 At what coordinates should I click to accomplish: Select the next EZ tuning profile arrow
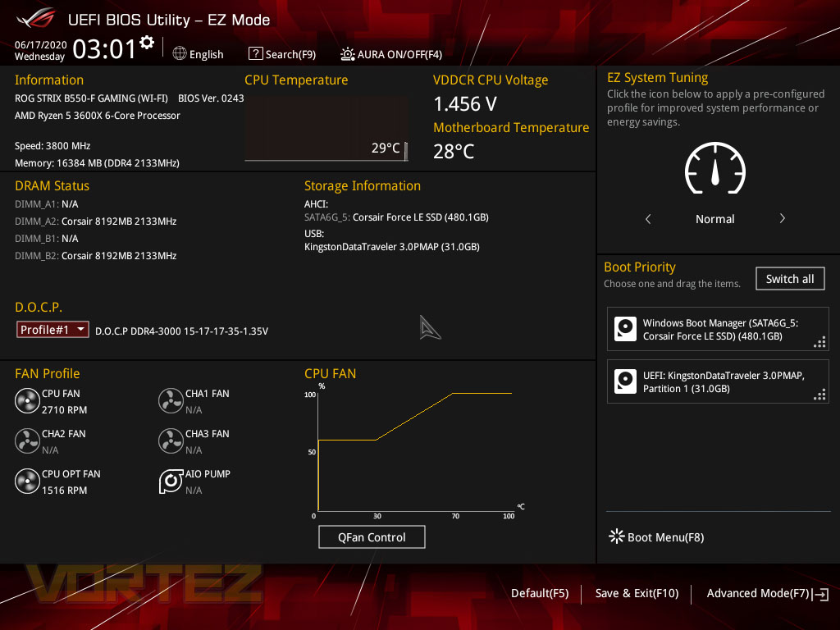point(782,218)
